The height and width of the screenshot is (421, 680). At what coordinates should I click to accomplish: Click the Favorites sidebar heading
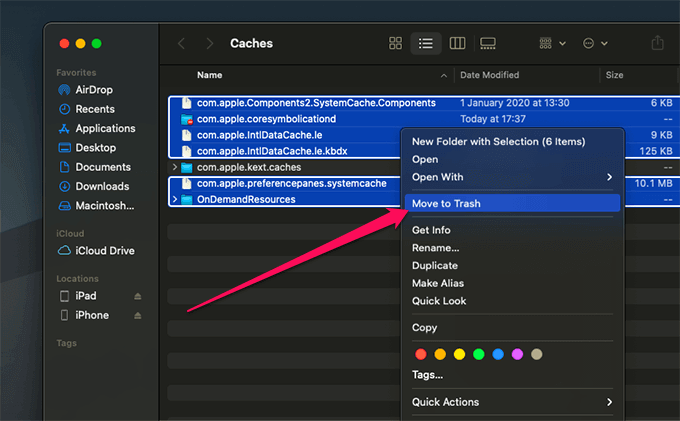pyautogui.click(x=76, y=72)
